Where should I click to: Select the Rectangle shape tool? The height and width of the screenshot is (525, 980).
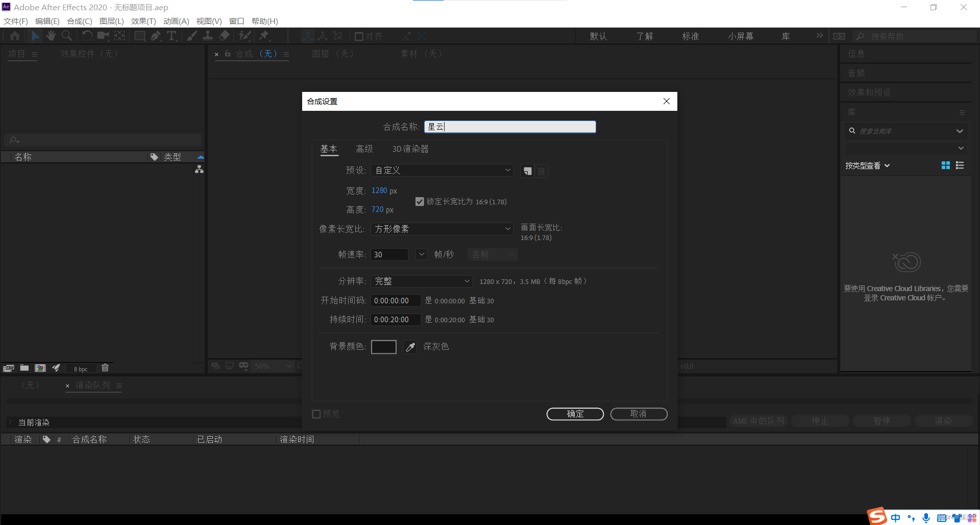pyautogui.click(x=140, y=36)
